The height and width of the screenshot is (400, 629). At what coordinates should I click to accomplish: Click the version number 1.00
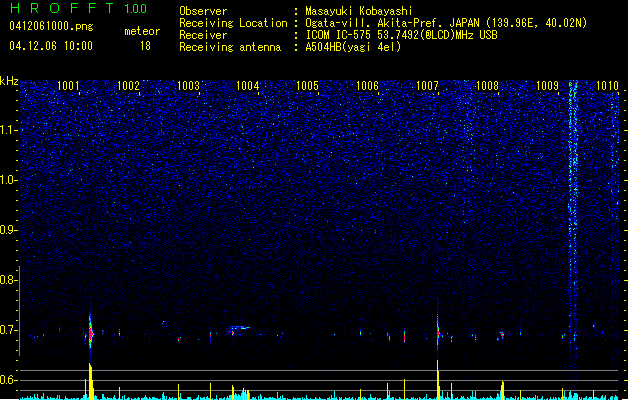click(x=135, y=9)
